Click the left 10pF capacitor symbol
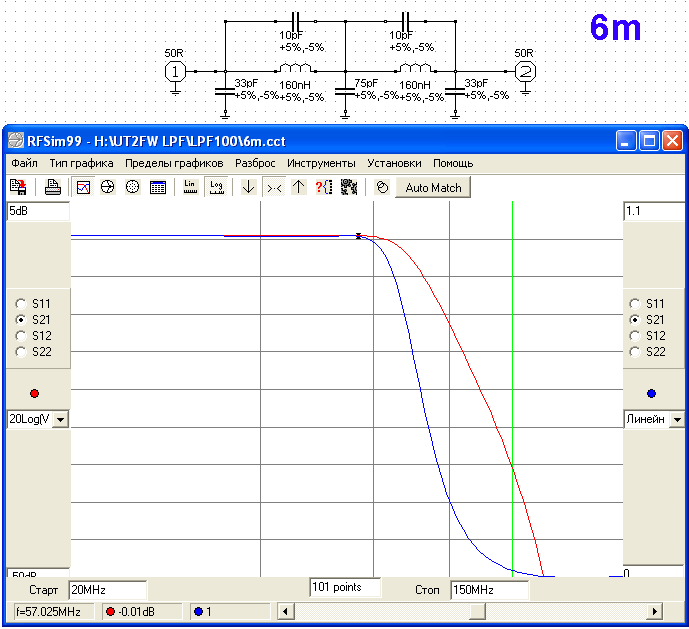Viewport: 689px width, 629px height. tap(295, 21)
